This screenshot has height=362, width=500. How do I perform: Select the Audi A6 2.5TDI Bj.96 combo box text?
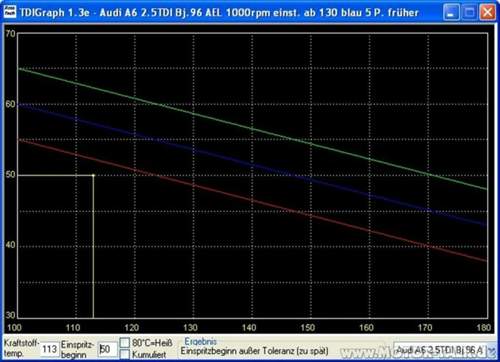coord(439,350)
